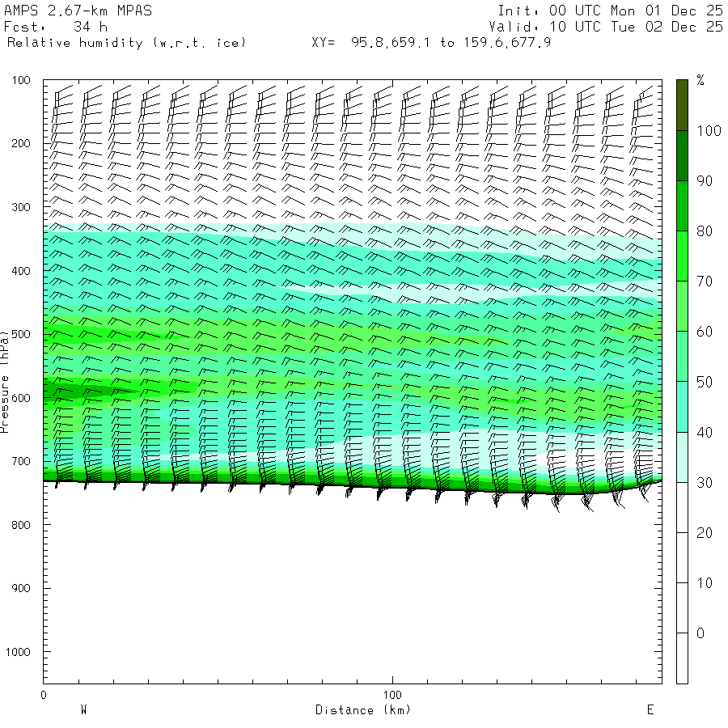Click the 60 label on the color bar
This screenshot has width=728, height=728.
point(705,331)
